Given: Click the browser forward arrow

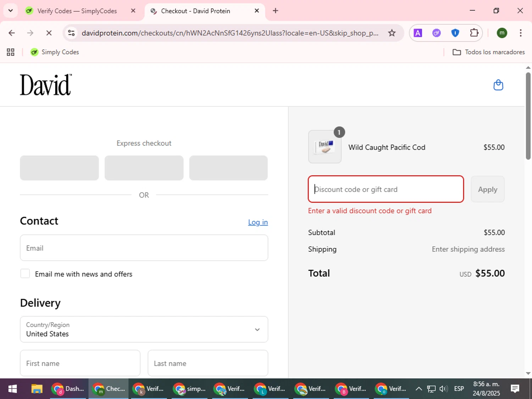Looking at the screenshot, I should (30, 33).
